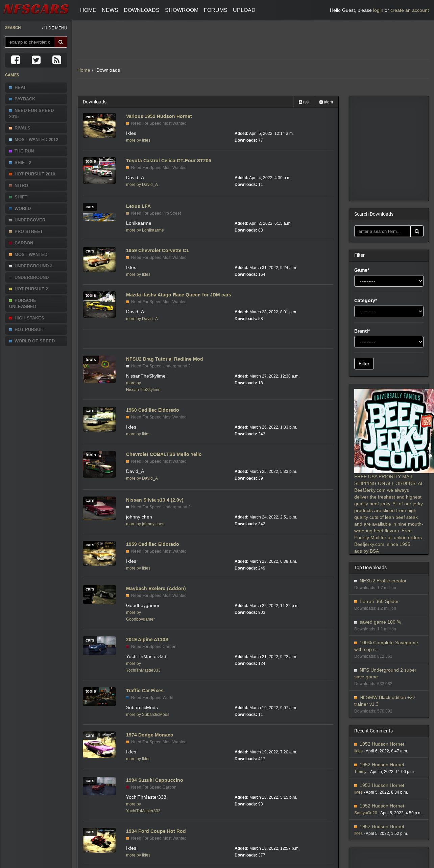Image resolution: width=434 pixels, height=868 pixels.
Task: Select The Run game
Action: 36,151
